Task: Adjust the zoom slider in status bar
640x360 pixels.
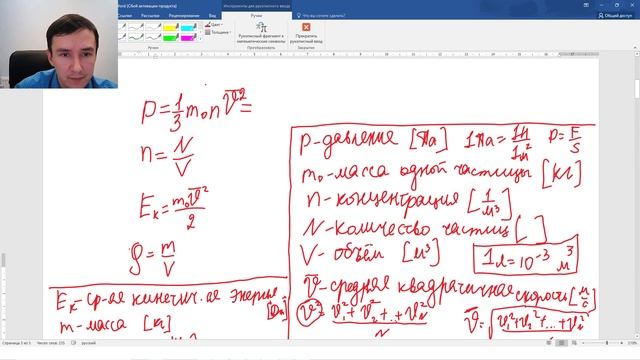Action: (x=606, y=343)
